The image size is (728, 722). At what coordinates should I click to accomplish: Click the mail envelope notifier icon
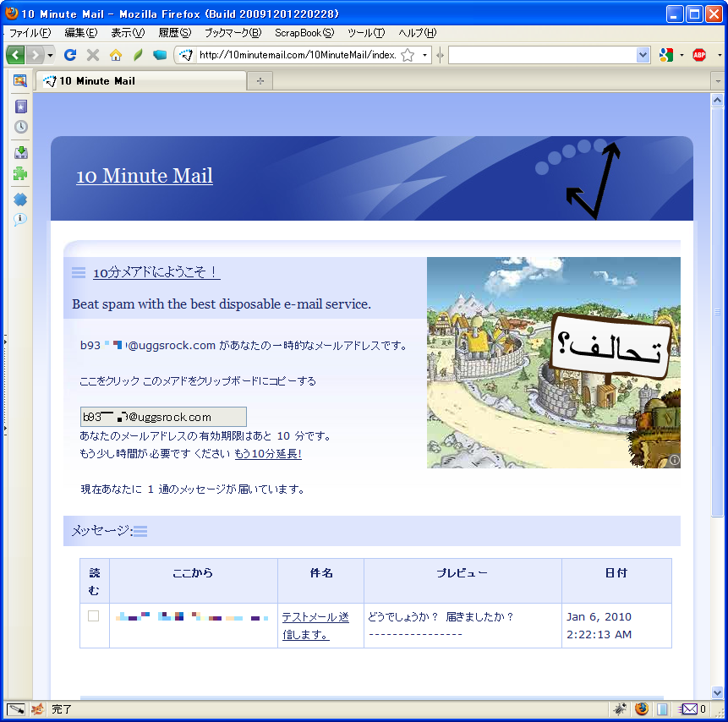tap(688, 709)
